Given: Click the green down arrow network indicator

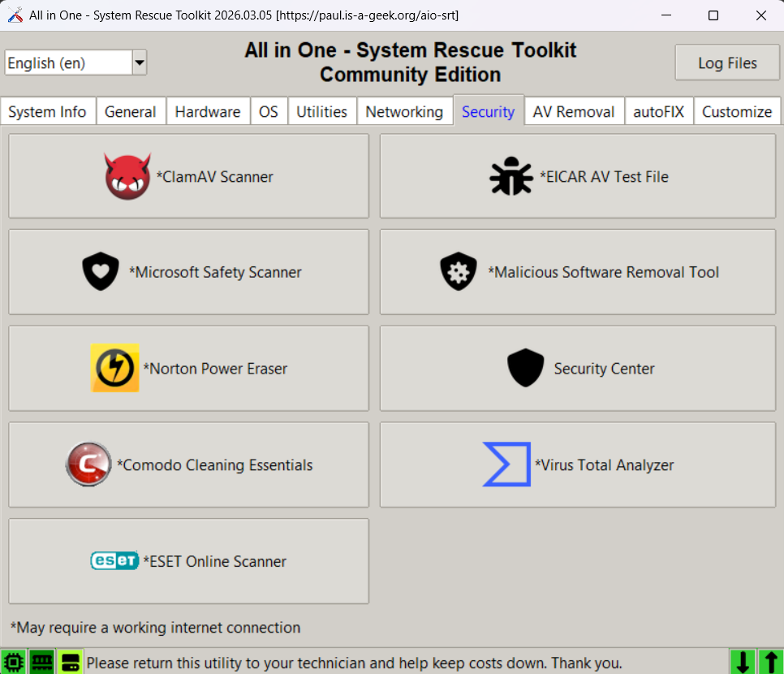Looking at the screenshot, I should tap(743, 662).
